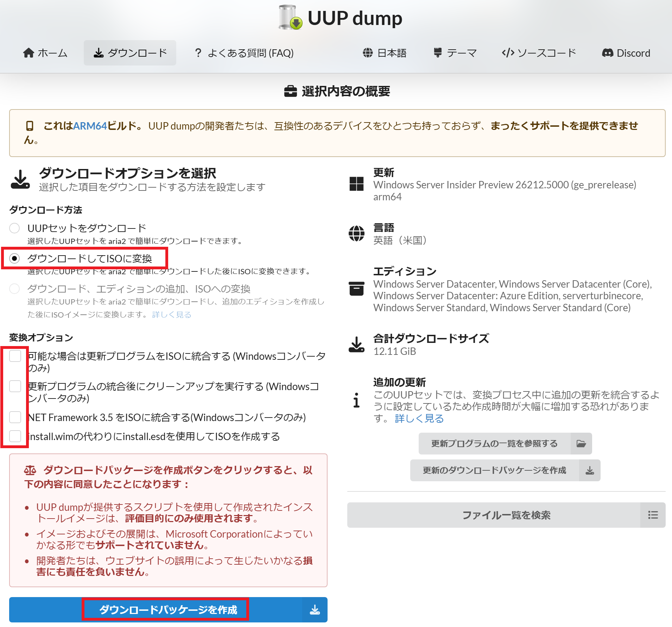
Task: Click the Windows logo icon next to 更新
Action: point(356,184)
